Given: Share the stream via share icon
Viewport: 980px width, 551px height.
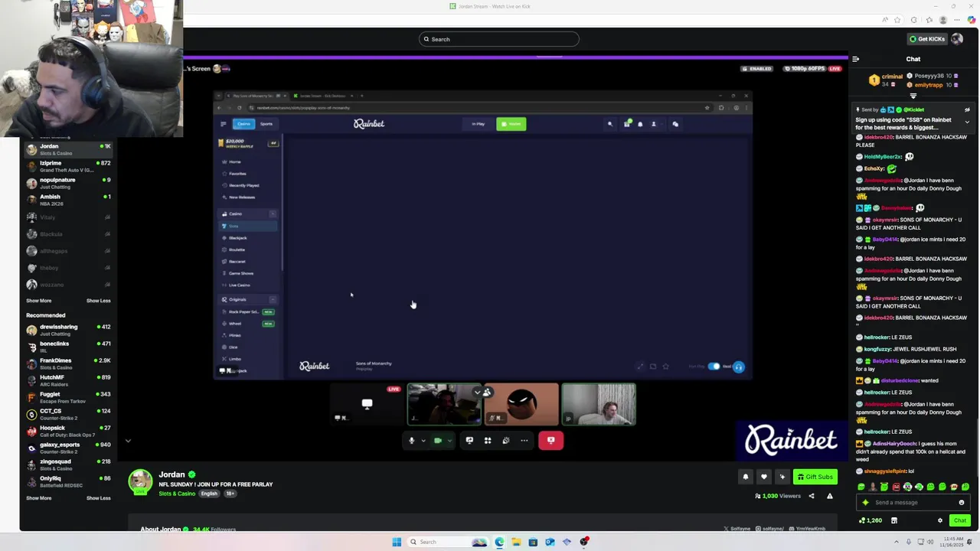Looking at the screenshot, I should click(x=812, y=496).
